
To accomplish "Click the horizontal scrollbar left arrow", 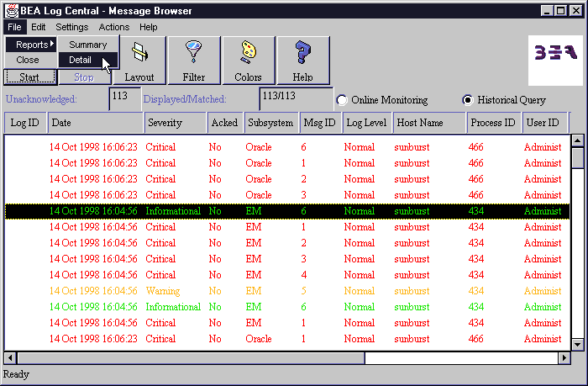I will tap(10, 358).
